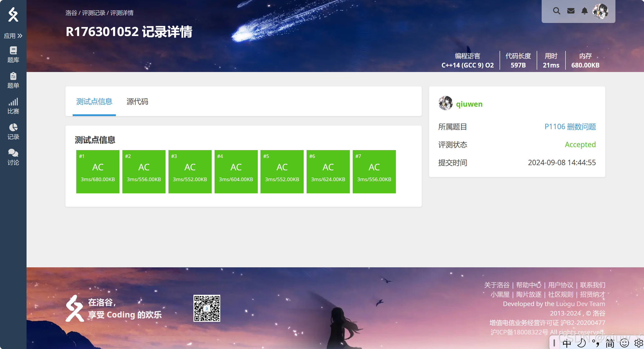Click test case #1 AC block

tap(98, 171)
